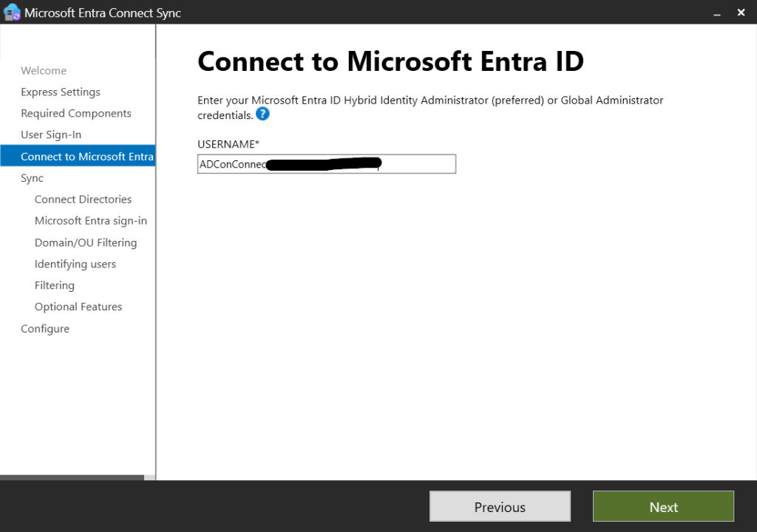
Task: Open the Sync section in sidebar
Action: tap(32, 178)
